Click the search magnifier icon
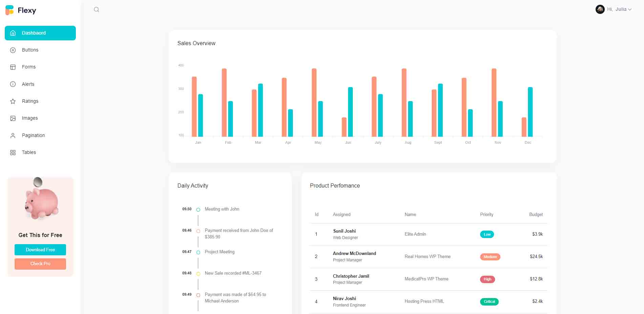This screenshot has width=644, height=314. [96, 9]
